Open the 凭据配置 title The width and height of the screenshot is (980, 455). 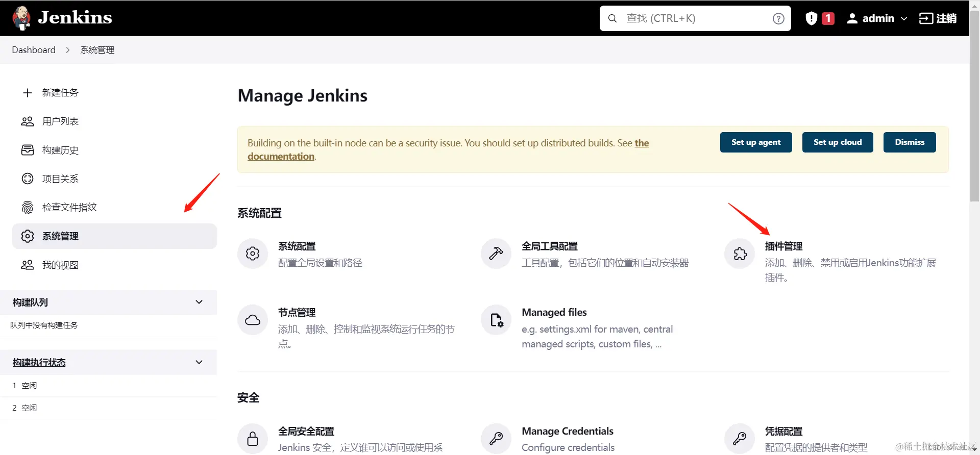coord(783,432)
